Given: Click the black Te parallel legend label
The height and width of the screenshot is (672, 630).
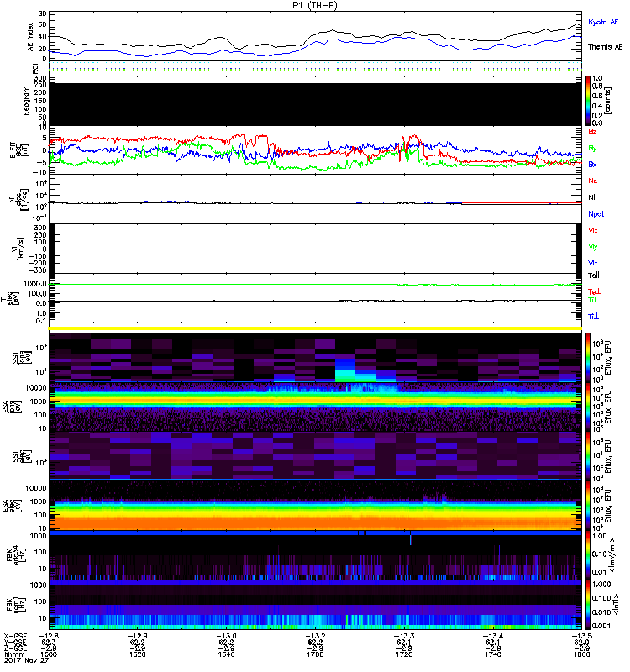Looking at the screenshot, I should click(x=594, y=276).
